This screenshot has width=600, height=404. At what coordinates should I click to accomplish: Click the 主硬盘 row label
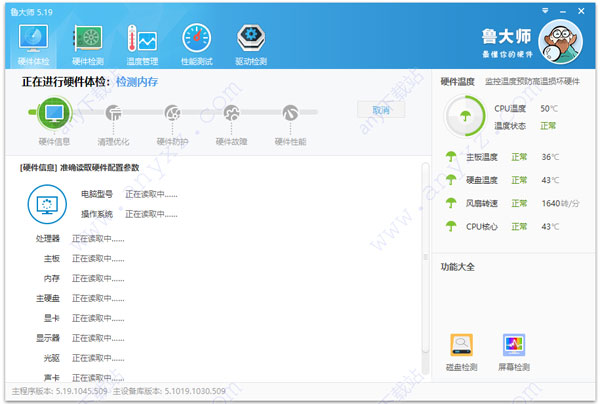(48, 298)
